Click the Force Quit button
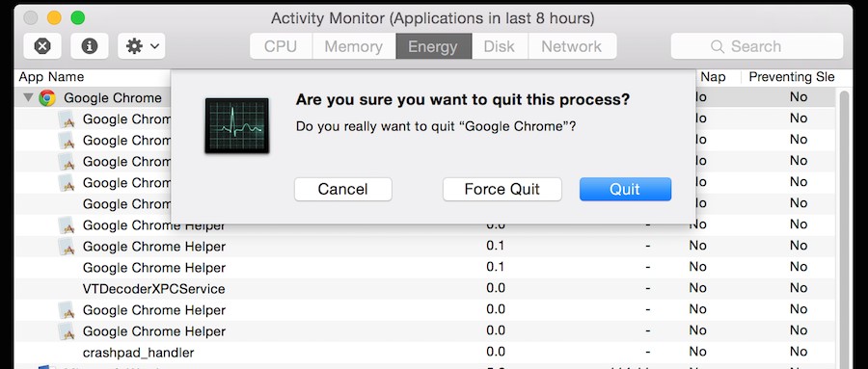Screen dimensions: 868x369 point(502,189)
